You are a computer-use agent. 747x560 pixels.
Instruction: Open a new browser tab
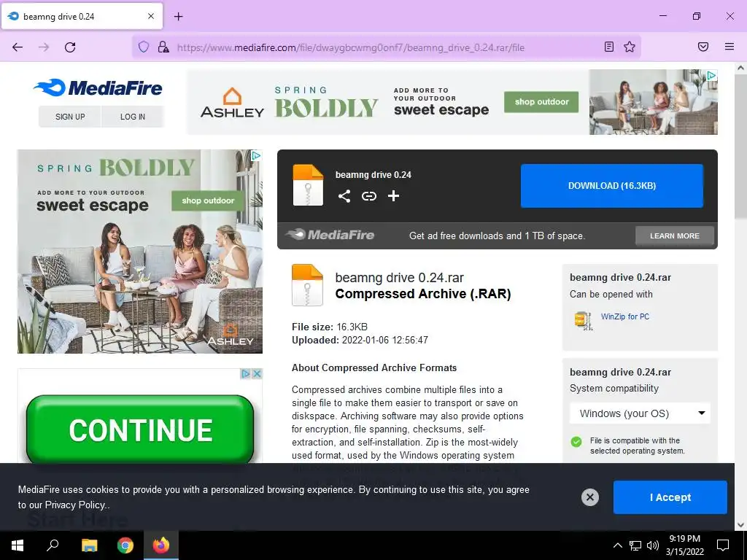coord(178,17)
